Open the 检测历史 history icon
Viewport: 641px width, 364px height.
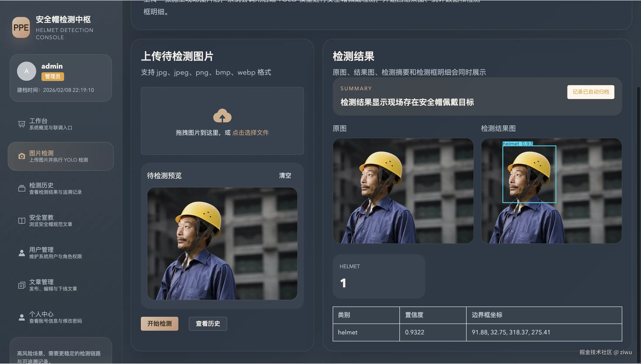tap(22, 188)
